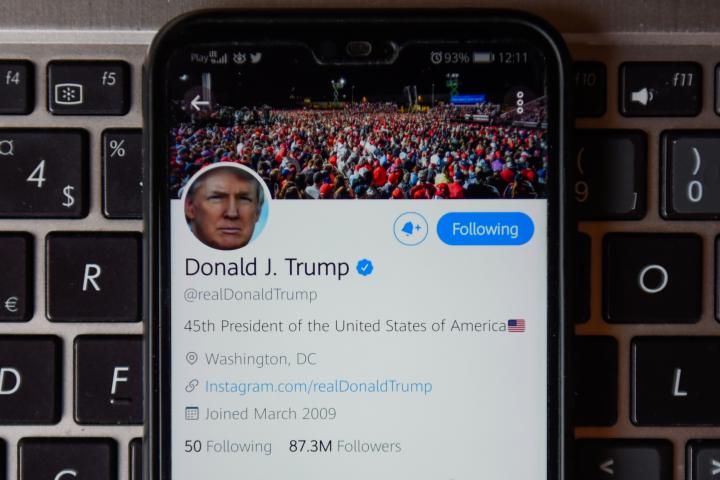Tap the location pin icon
The width and height of the screenshot is (720, 480).
coord(191,358)
